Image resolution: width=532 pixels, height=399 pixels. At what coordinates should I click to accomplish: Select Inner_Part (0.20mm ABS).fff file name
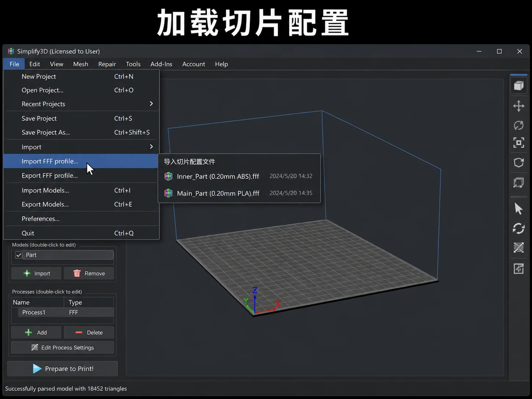218,176
